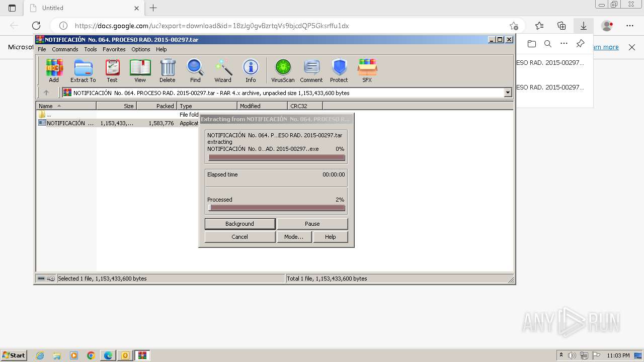Sort file list by Size column
644x362 pixels.
click(x=116, y=106)
